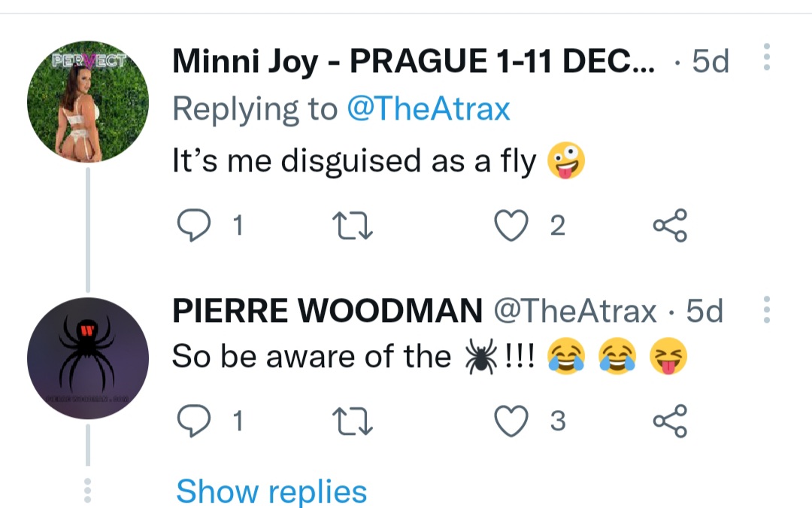Like Minni Joy's tweet about the fly

pyautogui.click(x=512, y=224)
